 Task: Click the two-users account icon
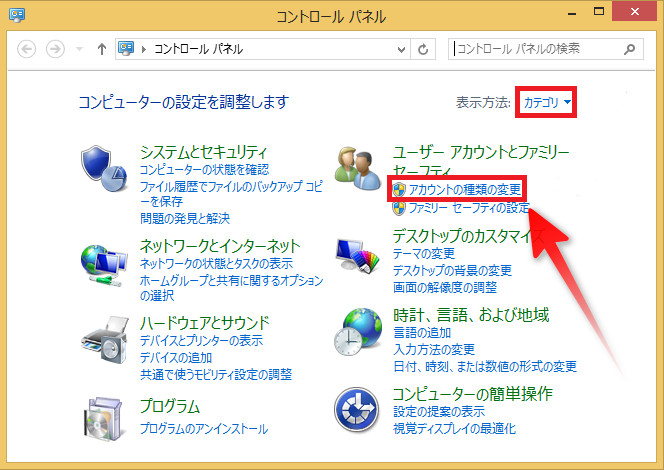coord(358,169)
